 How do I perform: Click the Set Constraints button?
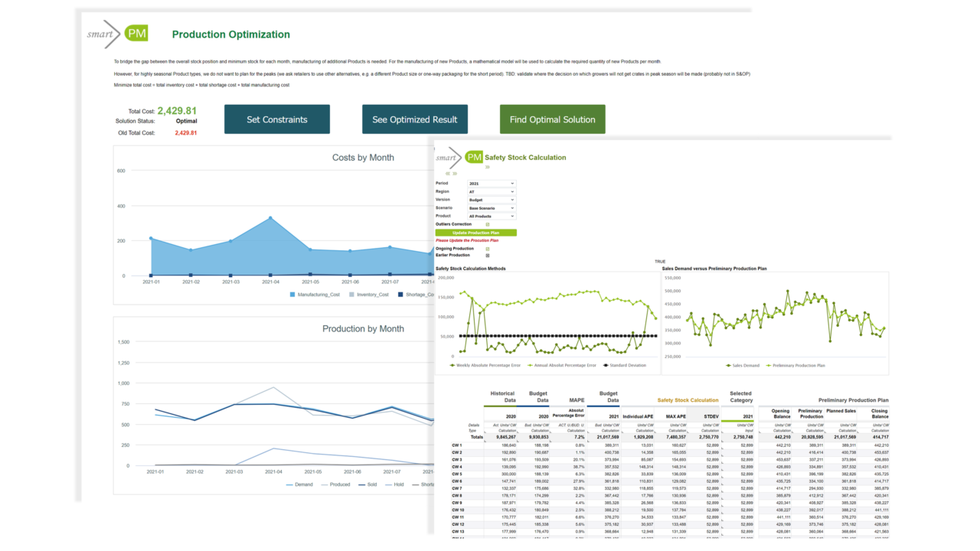tap(277, 119)
